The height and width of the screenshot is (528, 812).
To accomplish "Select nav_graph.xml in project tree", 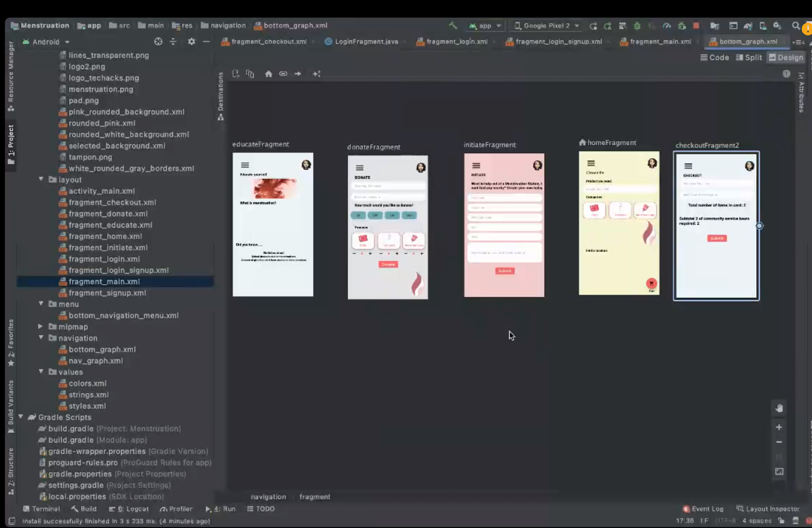I will click(96, 361).
